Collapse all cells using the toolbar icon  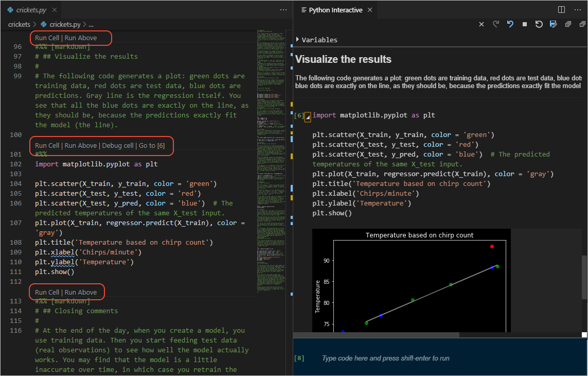click(582, 24)
